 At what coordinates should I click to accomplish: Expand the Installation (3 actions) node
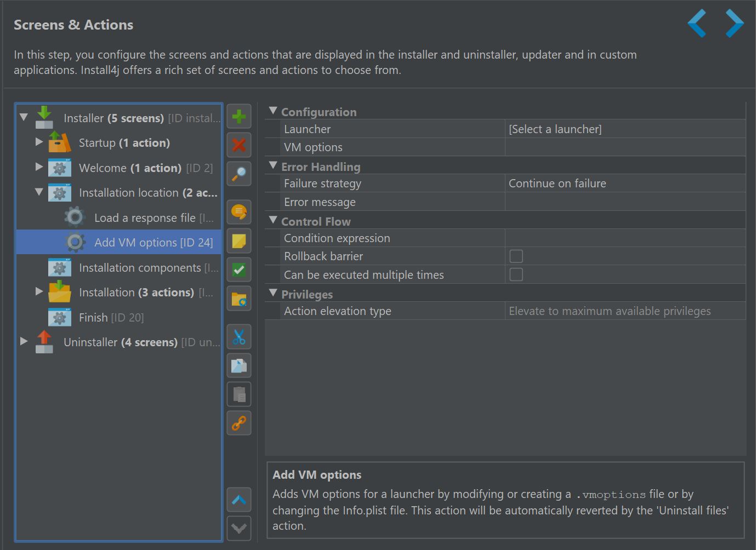pyautogui.click(x=39, y=291)
